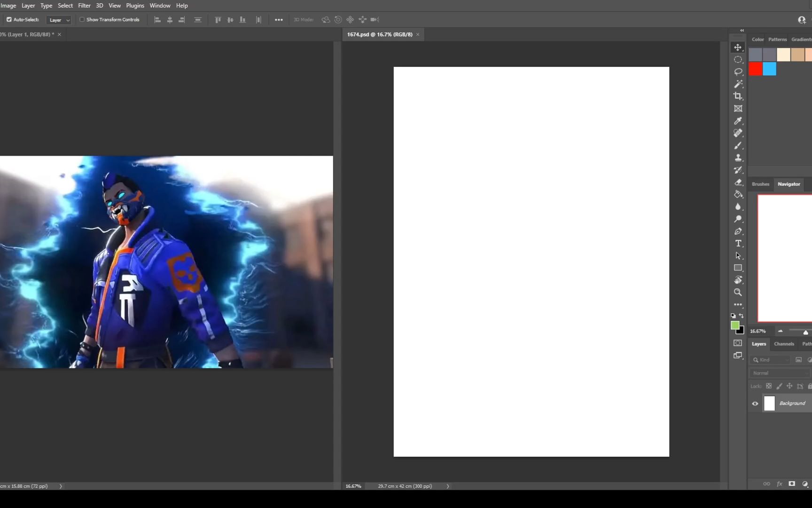
Task: Enable Show Transform Controls checkbox
Action: [82, 20]
